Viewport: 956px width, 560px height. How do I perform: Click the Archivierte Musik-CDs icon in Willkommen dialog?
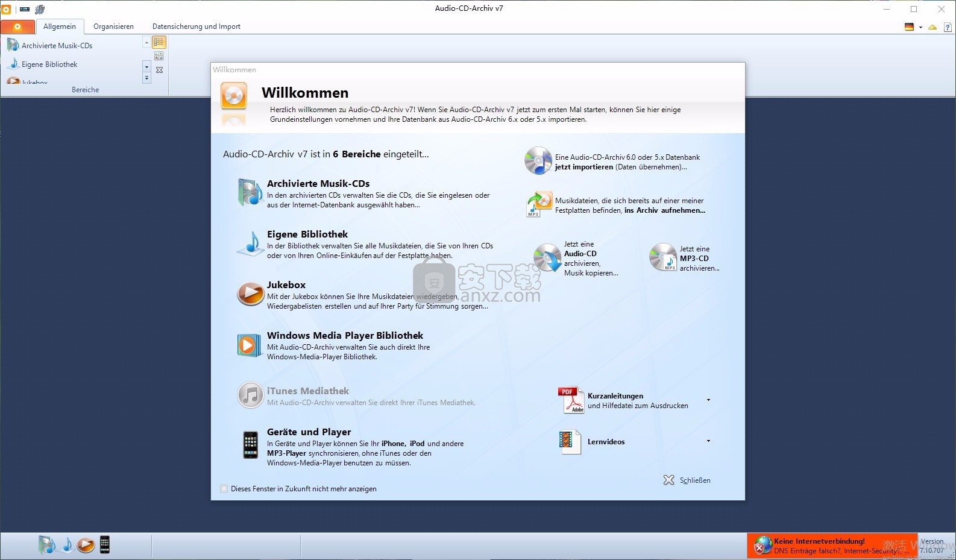250,192
